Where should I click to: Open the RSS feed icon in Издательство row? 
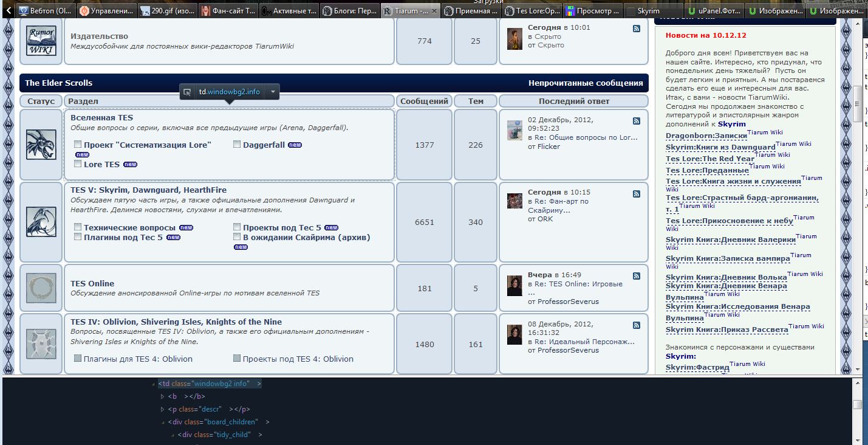(636, 29)
